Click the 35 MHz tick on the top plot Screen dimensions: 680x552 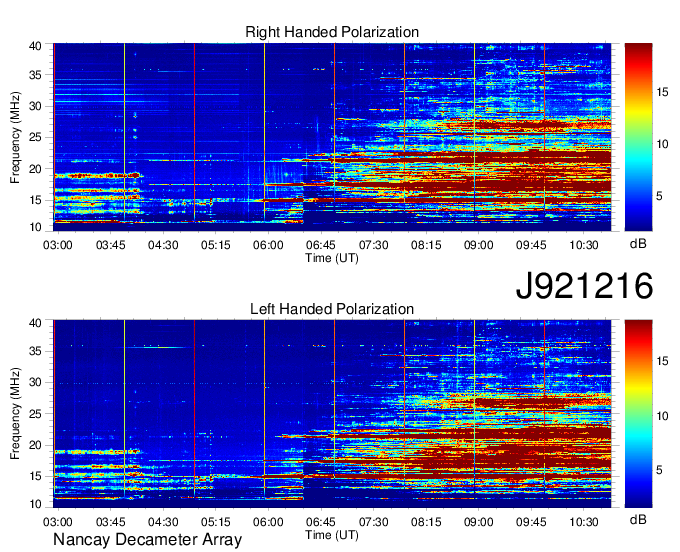click(x=35, y=75)
